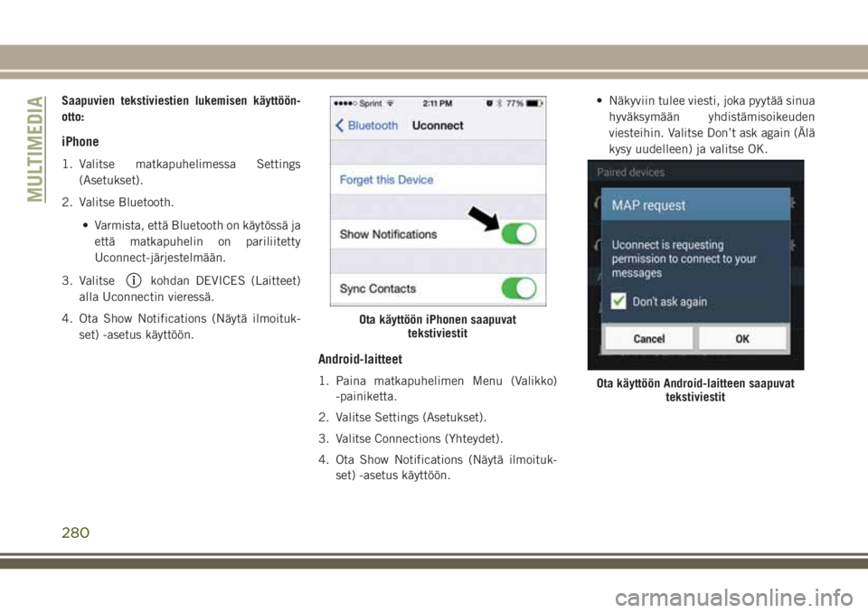
Task: Click the Bluetooth status bar icon
Action: coord(499,104)
